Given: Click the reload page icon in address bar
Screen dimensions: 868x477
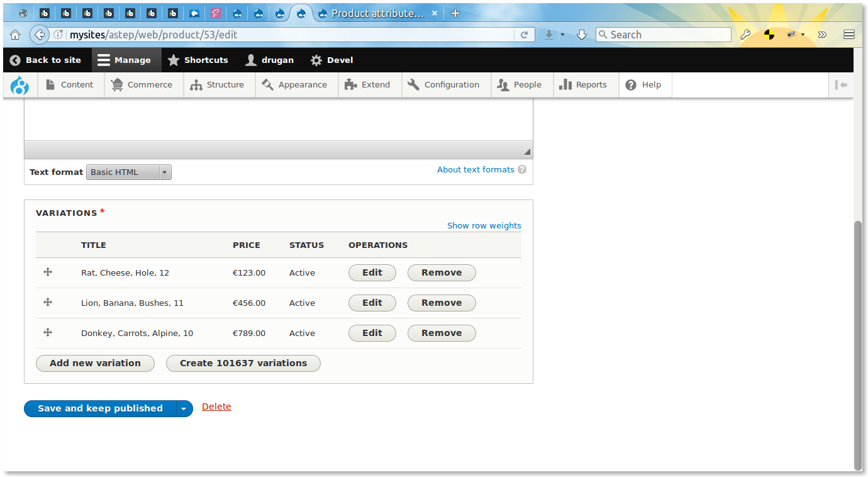Looking at the screenshot, I should (x=524, y=35).
